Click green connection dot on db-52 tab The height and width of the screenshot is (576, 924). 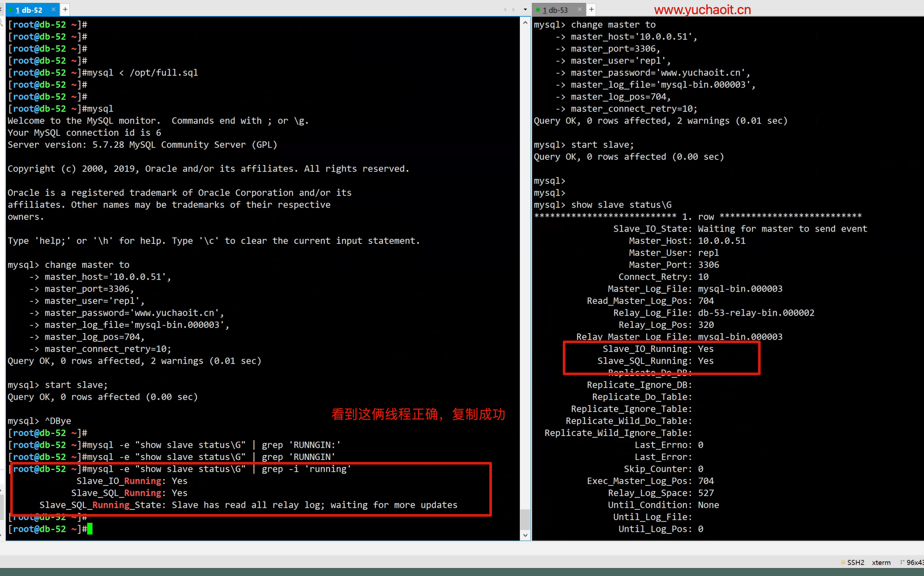pyautogui.click(x=11, y=10)
